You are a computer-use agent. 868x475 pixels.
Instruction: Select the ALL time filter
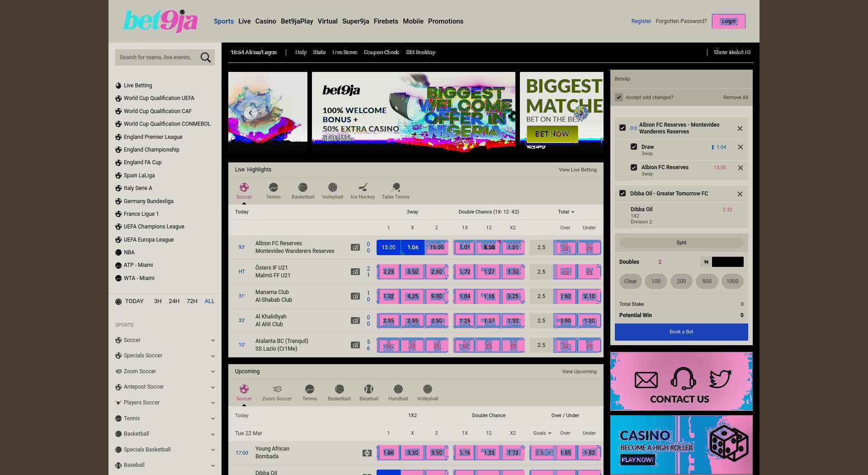(210, 301)
